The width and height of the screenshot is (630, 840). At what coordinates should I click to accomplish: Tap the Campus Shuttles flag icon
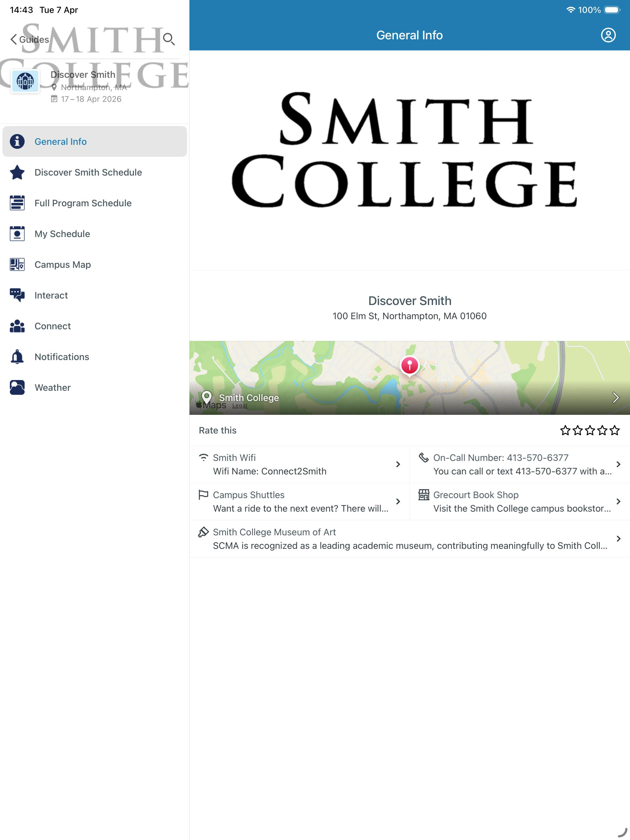click(203, 494)
